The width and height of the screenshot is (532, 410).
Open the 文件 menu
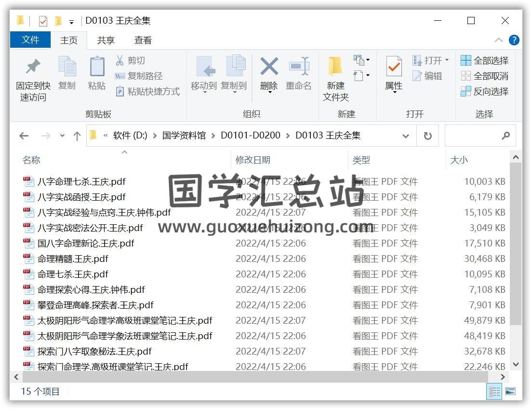click(30, 40)
